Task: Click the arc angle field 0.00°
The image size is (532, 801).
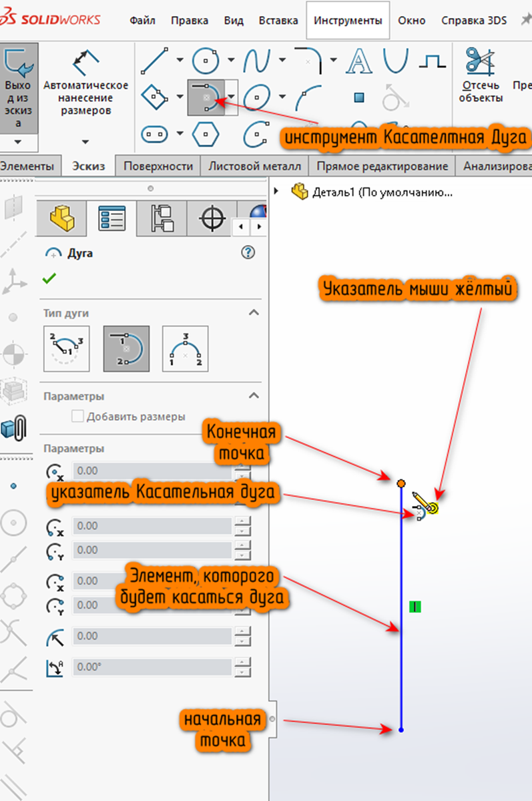Action: tap(152, 667)
